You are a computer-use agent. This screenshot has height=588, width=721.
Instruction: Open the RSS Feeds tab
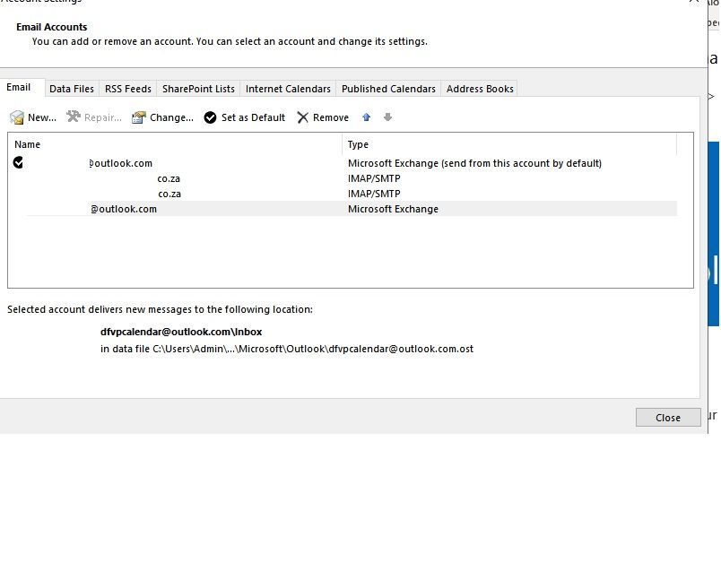[128, 89]
